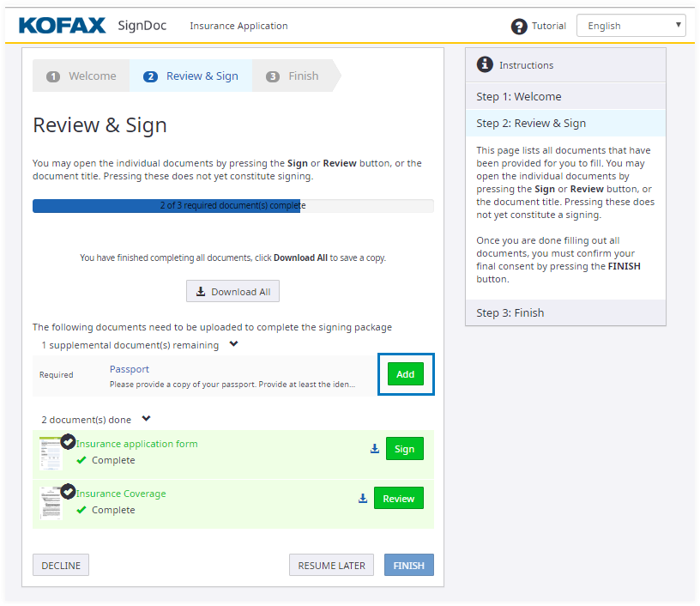Viewport: 700px width, 606px height.
Task: Click the Instructions info icon
Action: (486, 64)
